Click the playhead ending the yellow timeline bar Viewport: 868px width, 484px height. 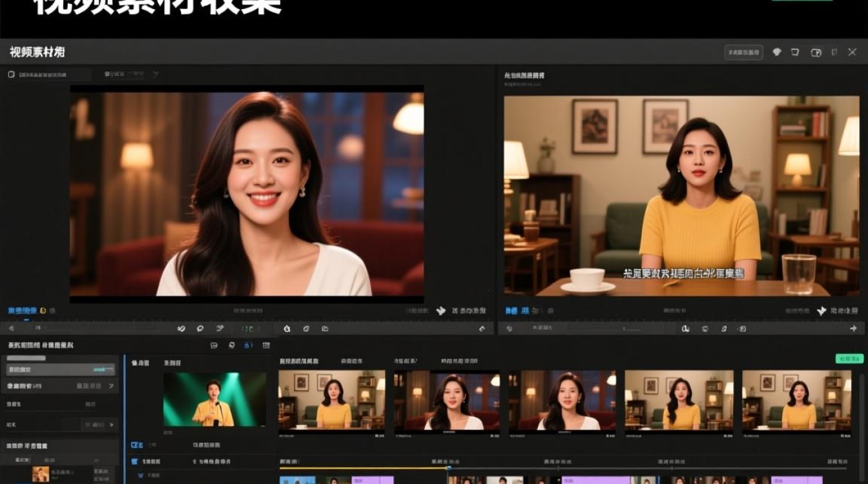click(449, 468)
